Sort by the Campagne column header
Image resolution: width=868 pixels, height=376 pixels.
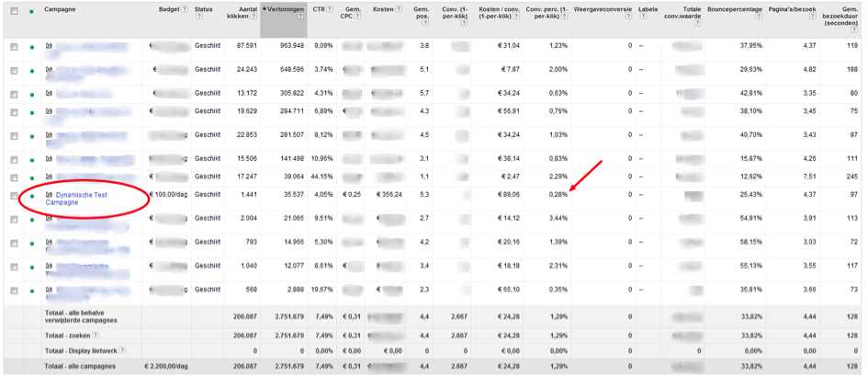coord(61,9)
